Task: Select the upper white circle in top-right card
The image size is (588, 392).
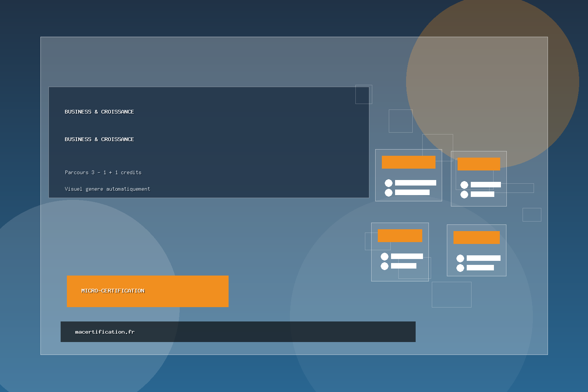Action: point(464,185)
